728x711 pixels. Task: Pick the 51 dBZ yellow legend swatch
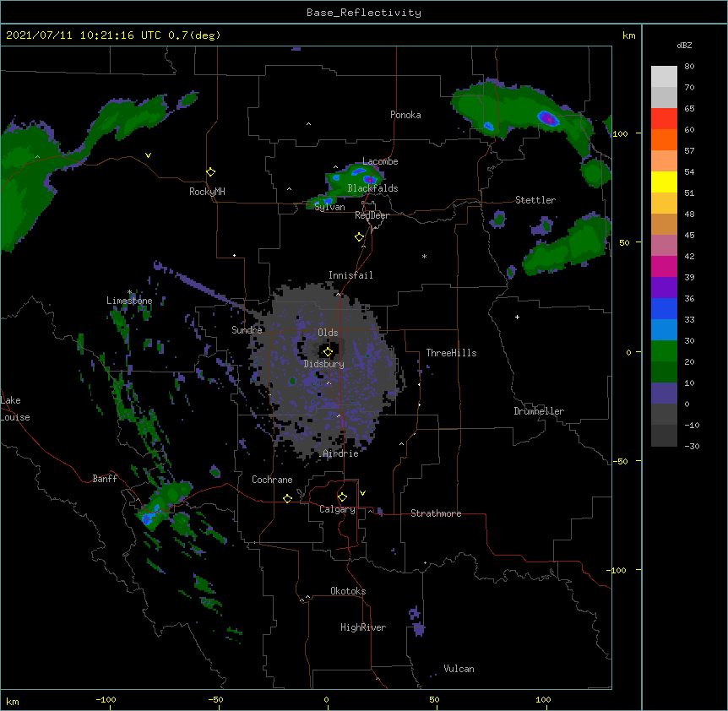pyautogui.click(x=664, y=182)
